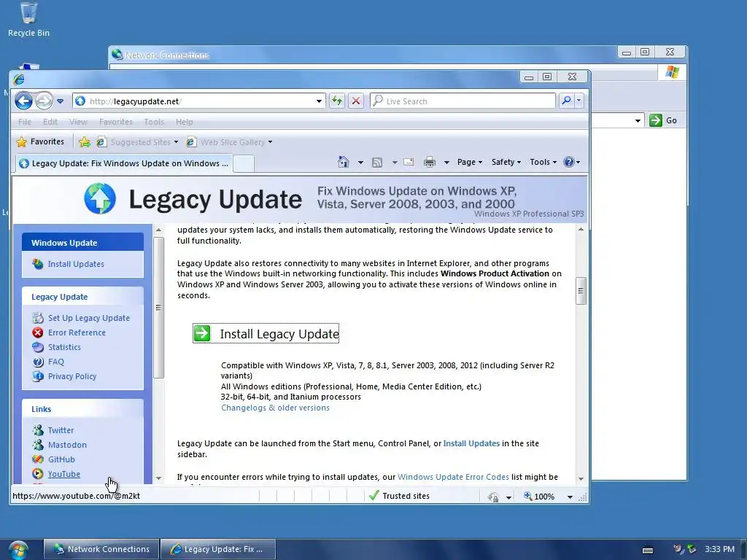The width and height of the screenshot is (747, 560).
Task: Click the blue Help question mark icon
Action: click(569, 162)
